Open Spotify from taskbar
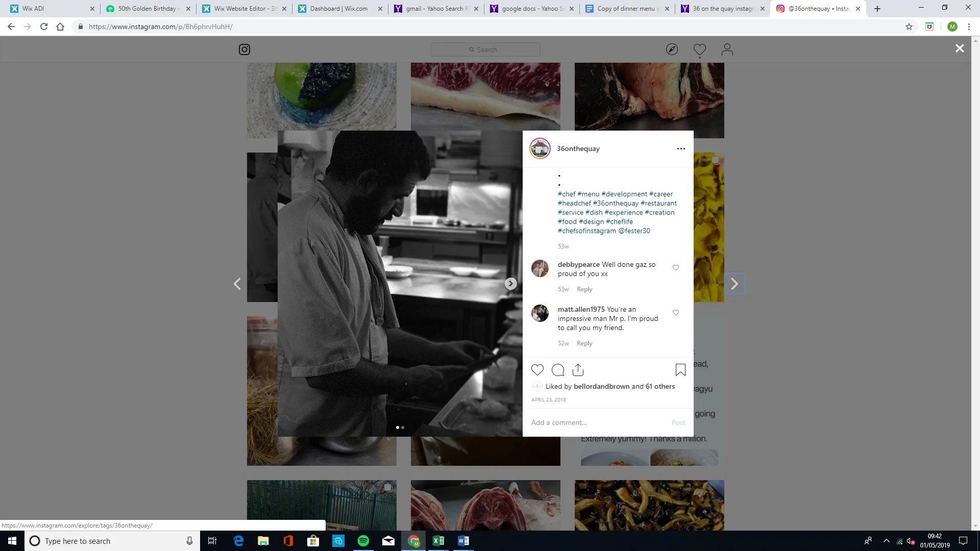The width and height of the screenshot is (980, 551). click(x=363, y=541)
